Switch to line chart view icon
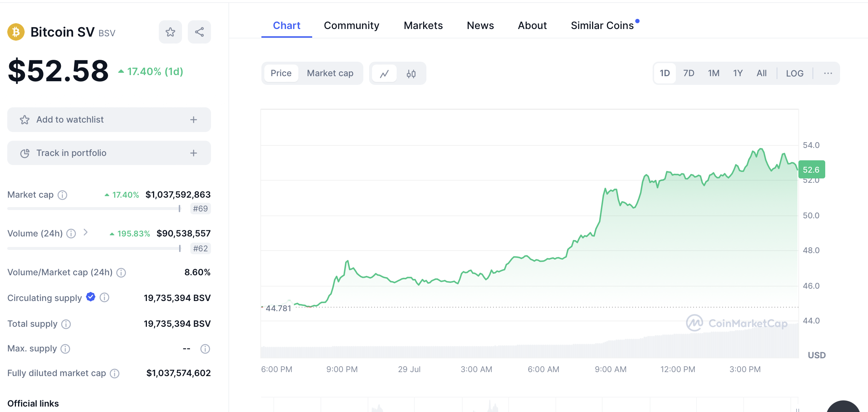868x412 pixels. [384, 74]
